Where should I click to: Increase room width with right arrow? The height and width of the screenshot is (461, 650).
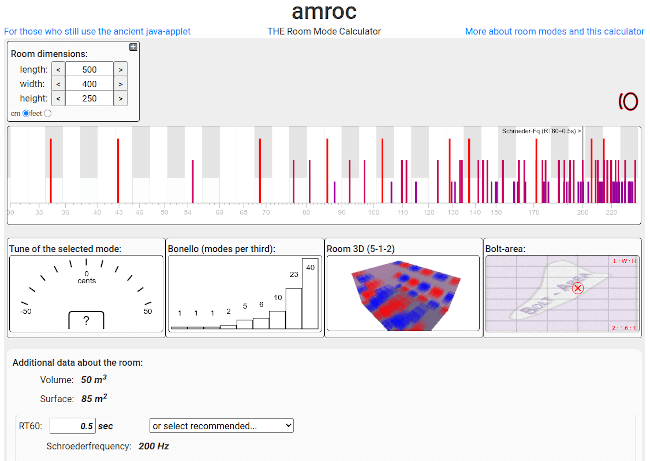click(x=120, y=84)
